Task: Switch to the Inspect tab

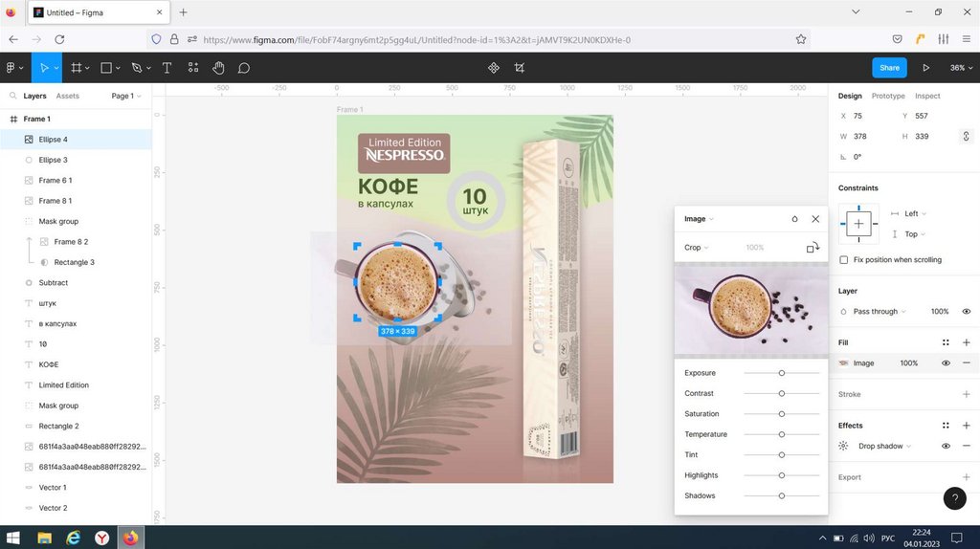Action: 927,96
